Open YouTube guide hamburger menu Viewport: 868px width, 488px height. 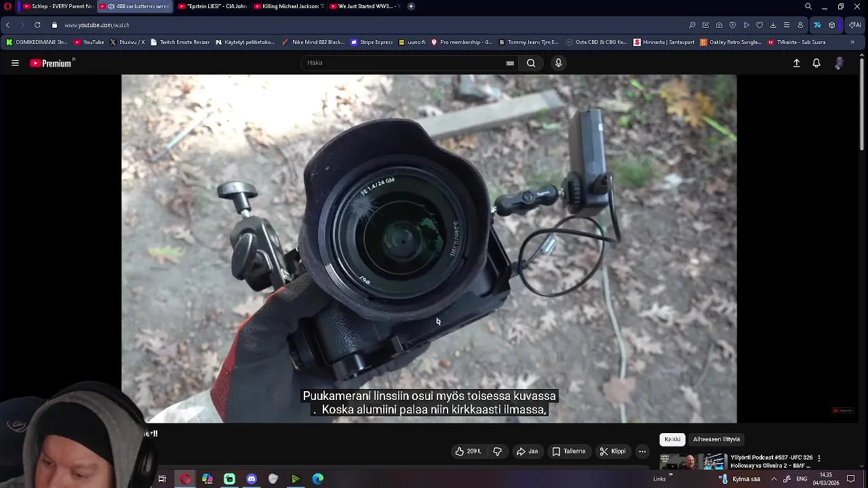15,63
